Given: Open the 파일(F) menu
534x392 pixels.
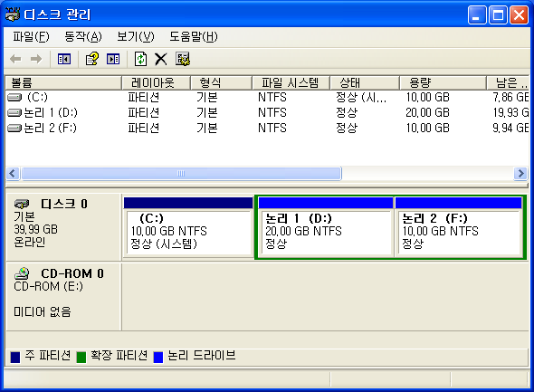Looking at the screenshot, I should (31, 37).
